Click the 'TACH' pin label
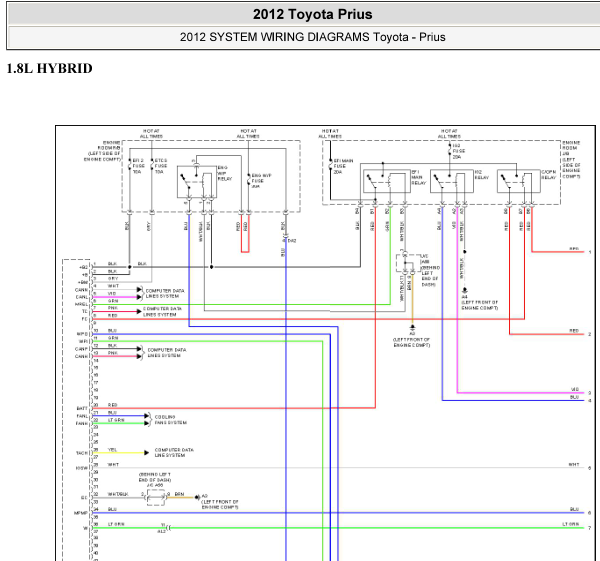600x561 pixels. click(82, 453)
